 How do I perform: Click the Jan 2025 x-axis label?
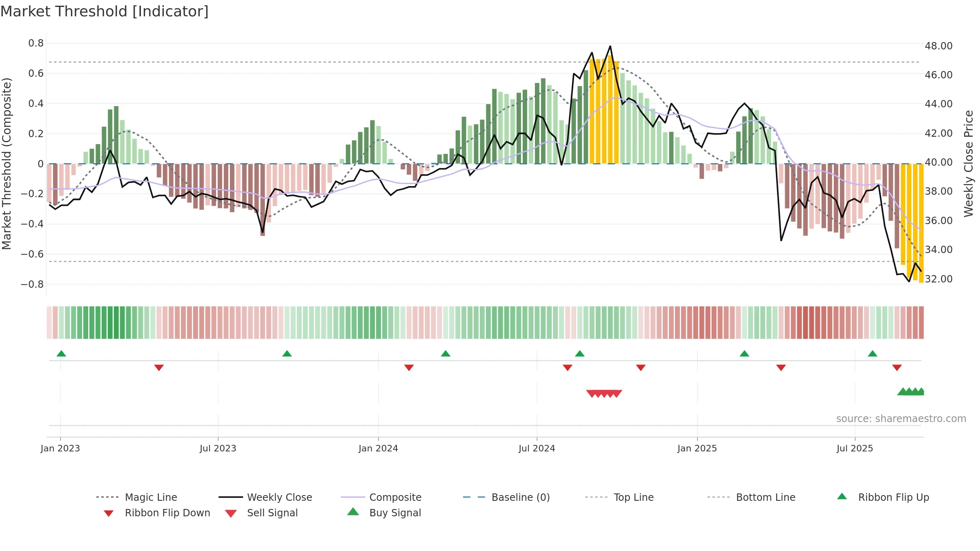(697, 448)
